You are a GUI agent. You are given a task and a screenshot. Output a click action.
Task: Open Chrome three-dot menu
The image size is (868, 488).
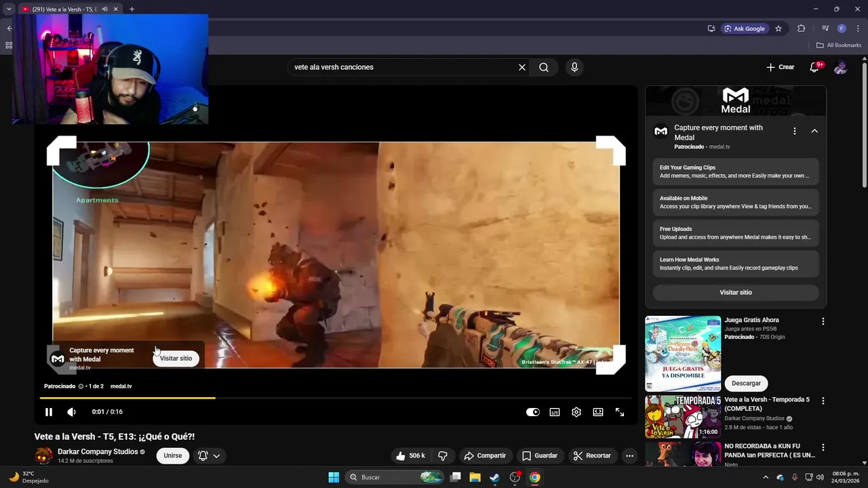(857, 28)
